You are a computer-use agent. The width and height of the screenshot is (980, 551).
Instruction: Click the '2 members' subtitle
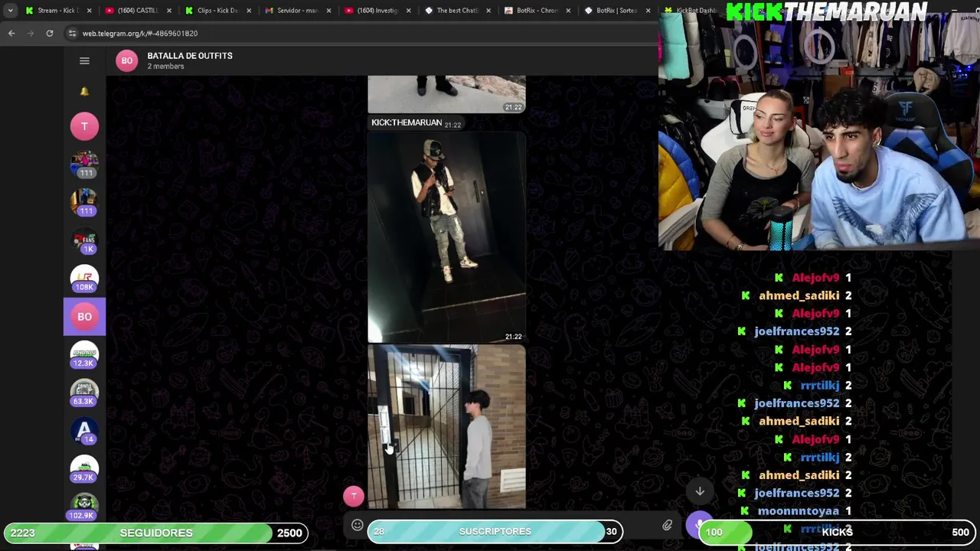(x=165, y=67)
